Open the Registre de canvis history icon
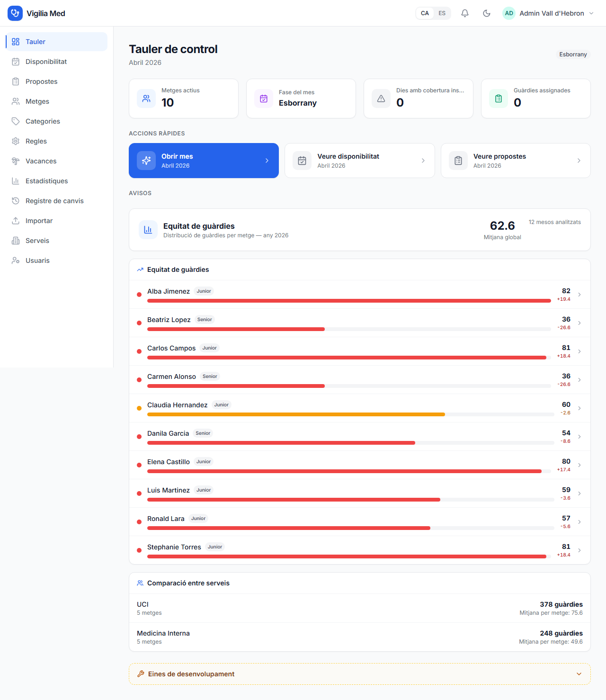The height and width of the screenshot is (700, 606). tap(16, 200)
